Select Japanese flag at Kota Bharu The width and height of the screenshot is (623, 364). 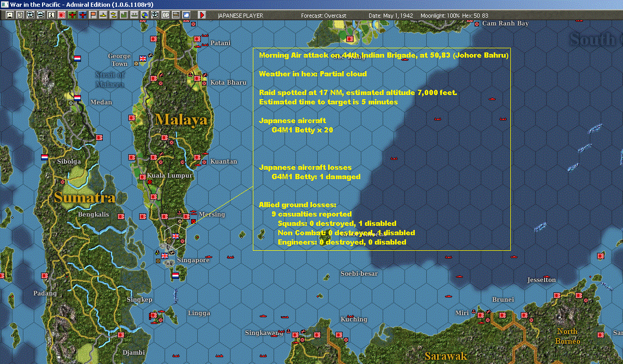tap(197, 78)
